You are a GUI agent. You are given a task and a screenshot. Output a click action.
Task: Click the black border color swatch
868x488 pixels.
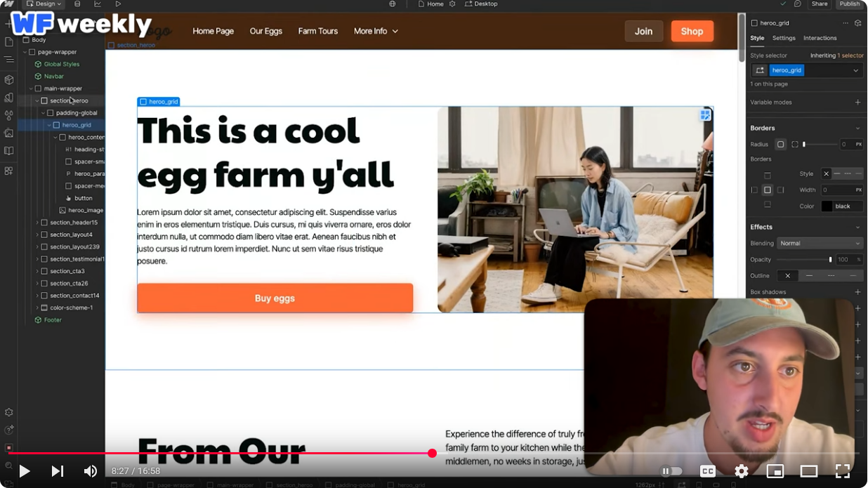[827, 206]
